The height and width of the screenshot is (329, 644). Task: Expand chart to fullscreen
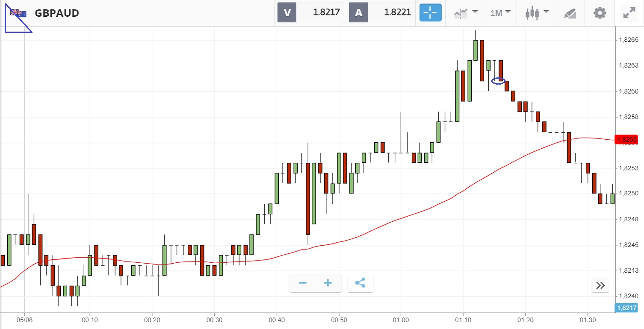(x=629, y=13)
